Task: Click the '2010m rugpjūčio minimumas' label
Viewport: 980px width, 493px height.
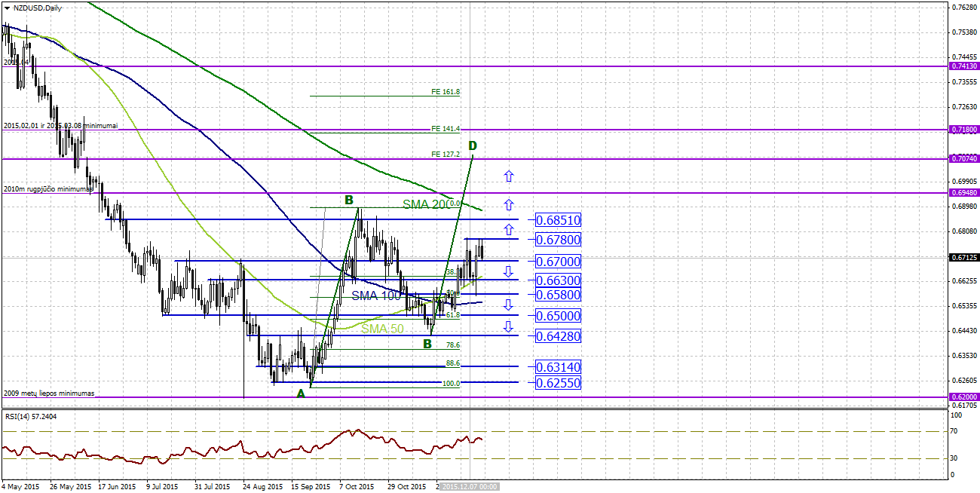Action: pyautogui.click(x=48, y=189)
